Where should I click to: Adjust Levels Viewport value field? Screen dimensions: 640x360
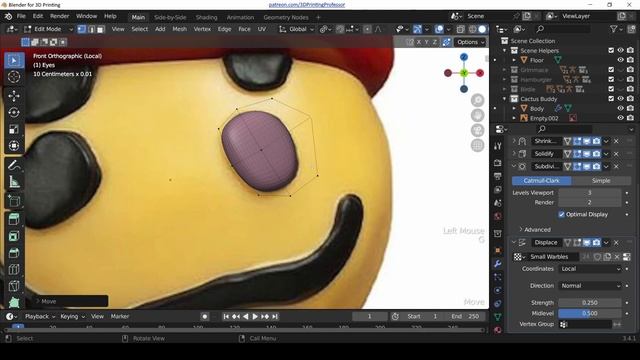tap(590, 193)
